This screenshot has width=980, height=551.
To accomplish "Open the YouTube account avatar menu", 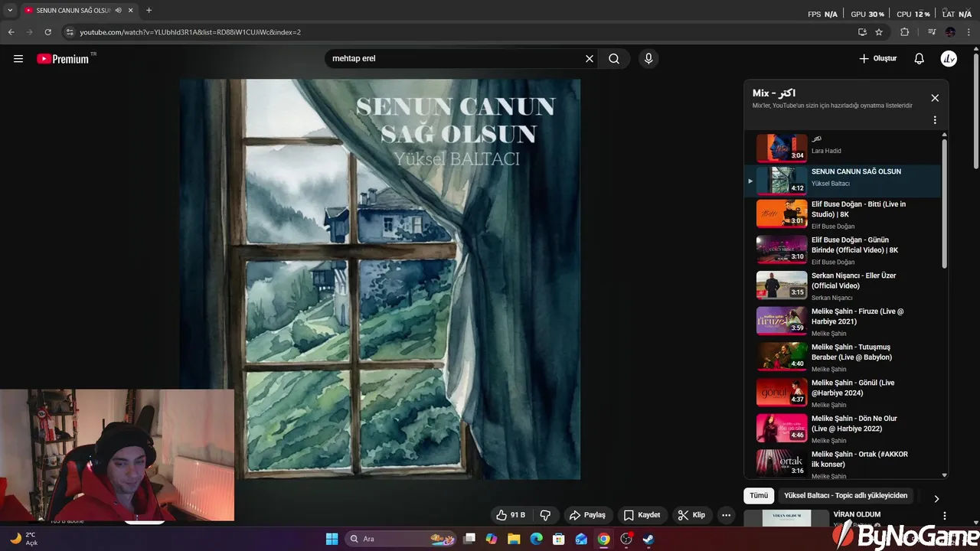I will [x=949, y=59].
